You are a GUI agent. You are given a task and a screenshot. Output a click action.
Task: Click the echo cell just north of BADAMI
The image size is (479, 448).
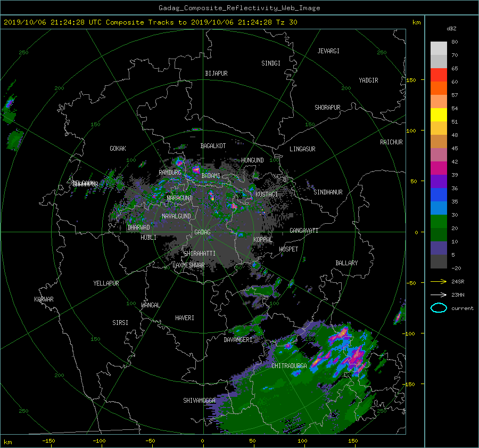tap(196, 169)
